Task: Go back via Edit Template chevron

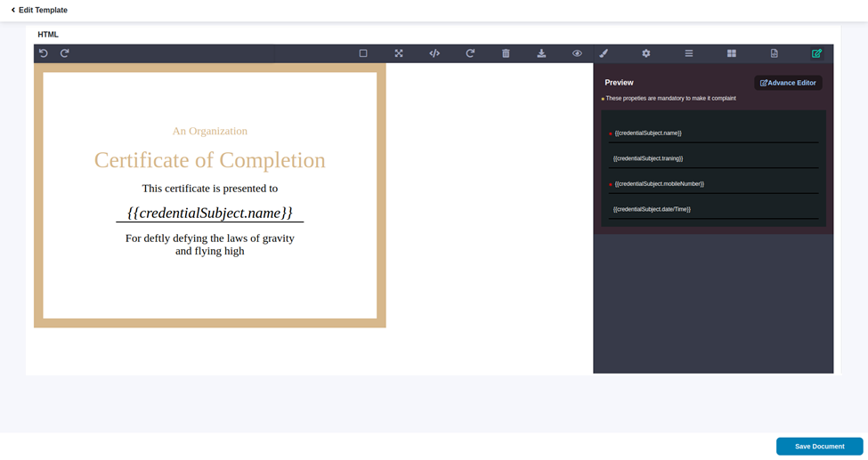Action: [x=13, y=11]
